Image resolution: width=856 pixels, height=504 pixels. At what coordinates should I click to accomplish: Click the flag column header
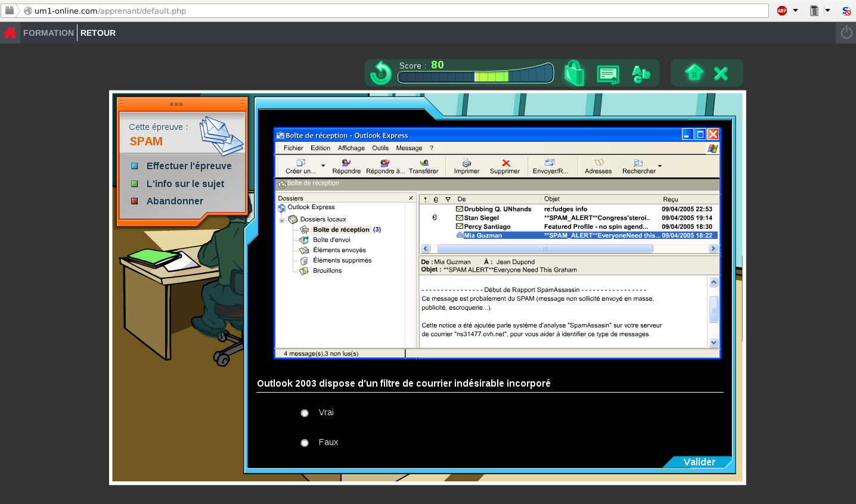point(448,199)
